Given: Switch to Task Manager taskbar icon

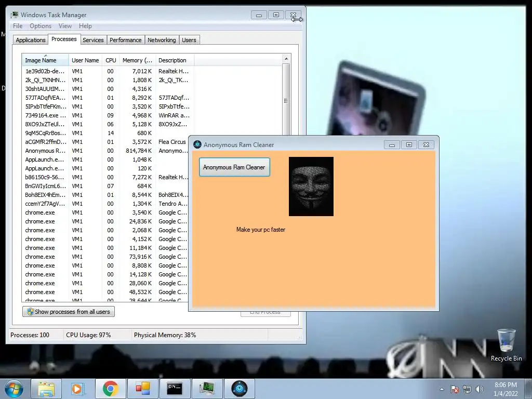Looking at the screenshot, I should pyautogui.click(x=207, y=389).
